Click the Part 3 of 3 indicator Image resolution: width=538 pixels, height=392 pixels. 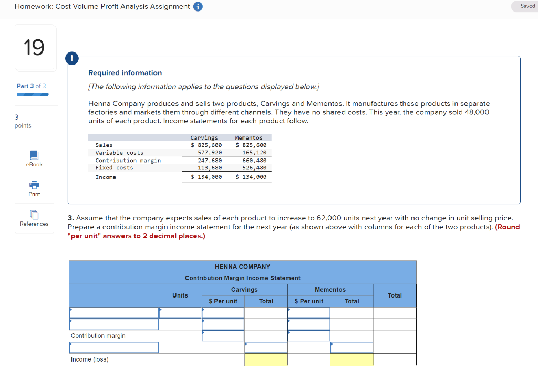[x=31, y=86]
